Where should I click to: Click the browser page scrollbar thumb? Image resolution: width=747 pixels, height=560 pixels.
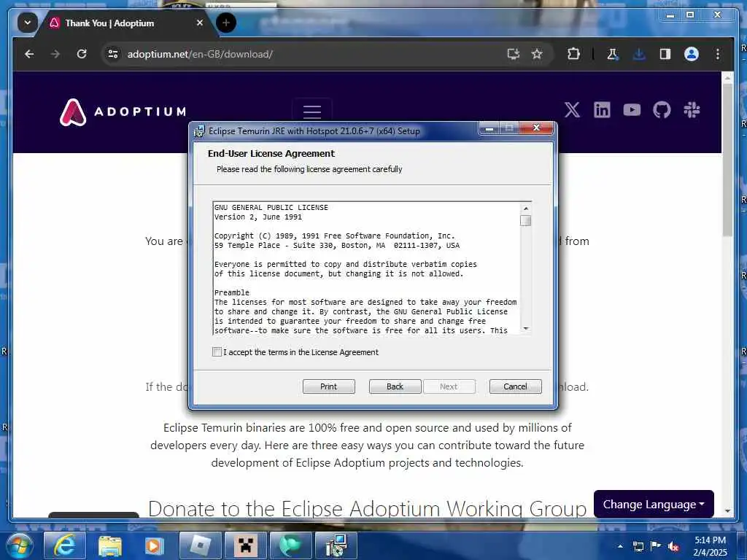click(x=727, y=160)
